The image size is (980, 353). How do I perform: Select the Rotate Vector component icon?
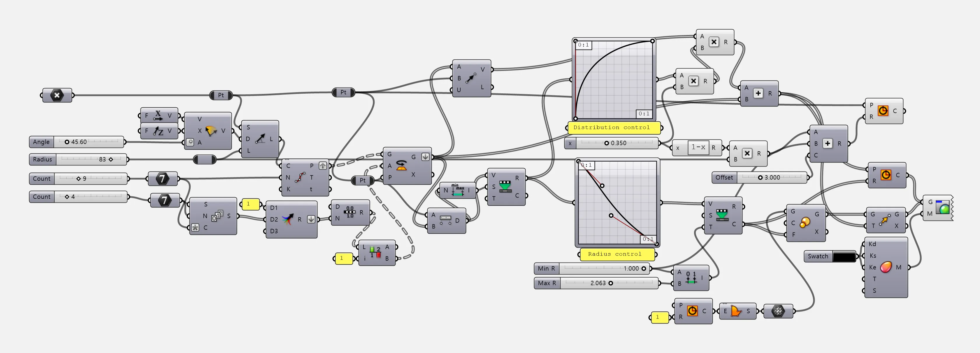211,131
